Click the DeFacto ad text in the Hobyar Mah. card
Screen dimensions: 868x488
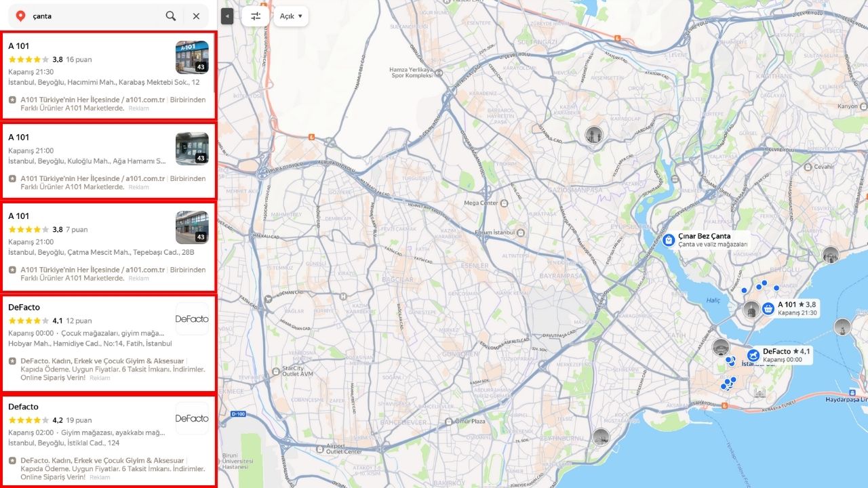point(113,369)
